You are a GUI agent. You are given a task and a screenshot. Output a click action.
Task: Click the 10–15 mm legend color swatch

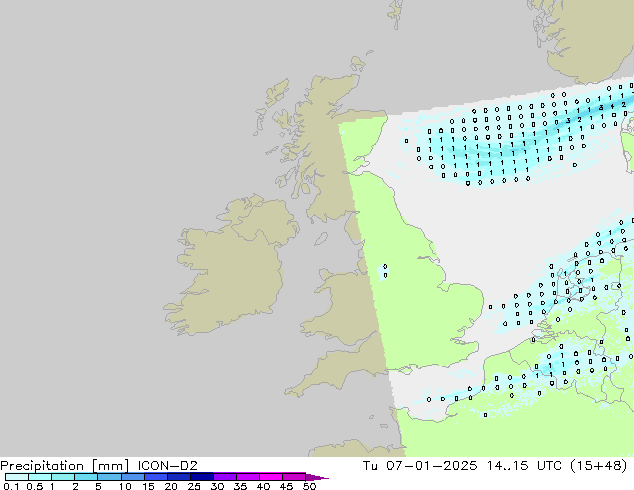[132, 477]
